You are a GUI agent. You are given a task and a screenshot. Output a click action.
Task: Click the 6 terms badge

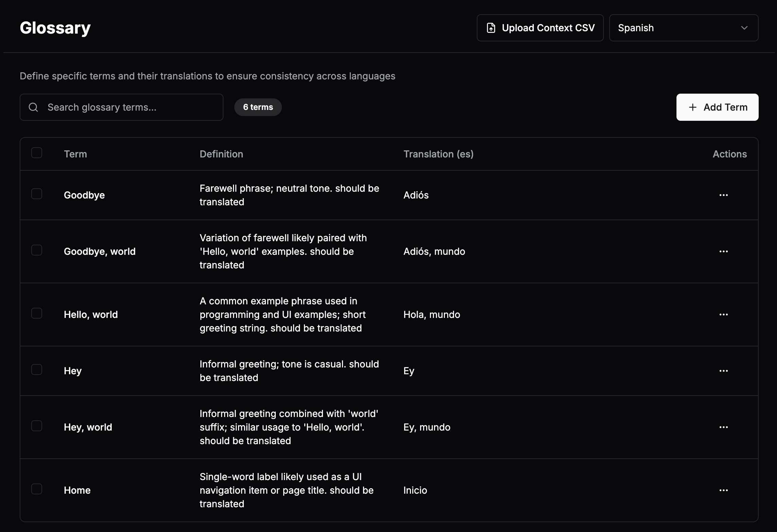click(258, 107)
